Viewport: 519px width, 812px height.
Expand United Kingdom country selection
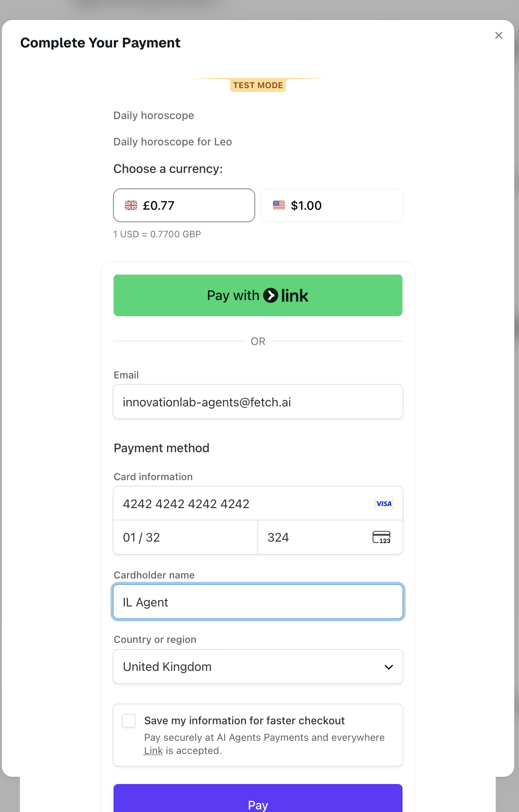point(258,667)
